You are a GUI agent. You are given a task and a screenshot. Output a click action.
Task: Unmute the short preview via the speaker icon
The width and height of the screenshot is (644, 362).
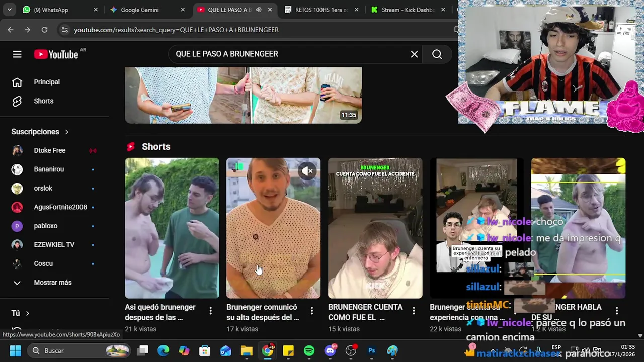(x=307, y=171)
